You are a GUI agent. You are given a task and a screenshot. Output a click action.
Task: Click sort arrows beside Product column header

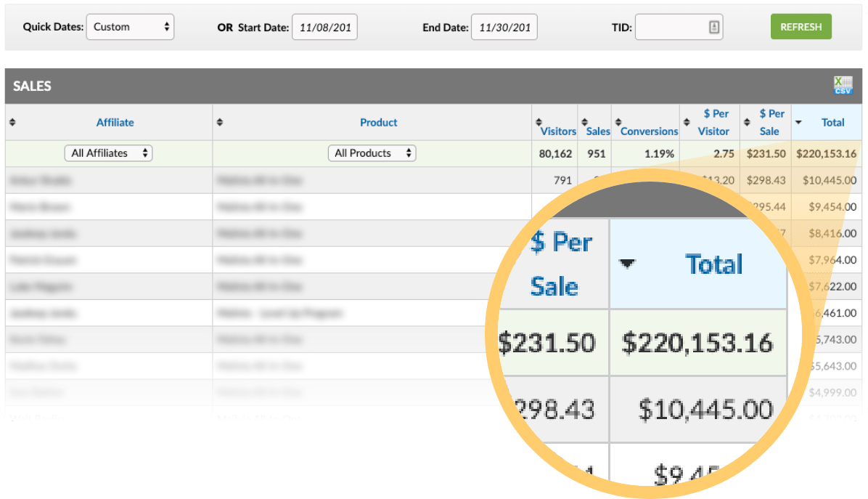point(220,122)
